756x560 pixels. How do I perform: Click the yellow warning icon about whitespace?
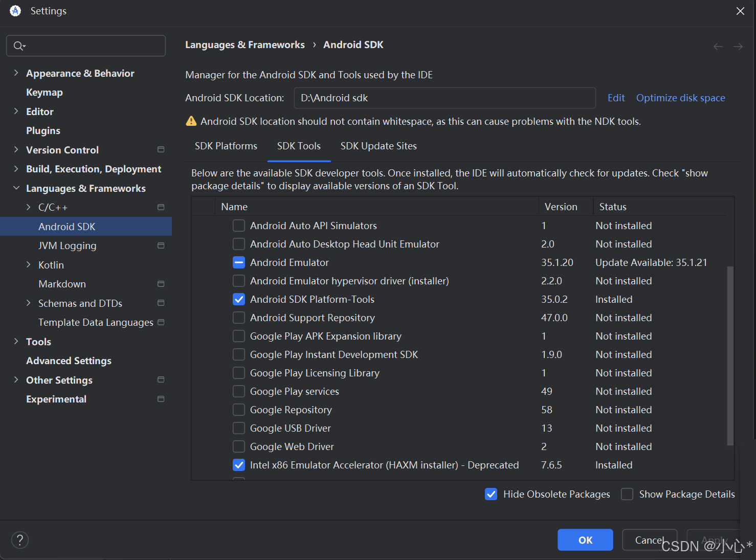point(191,121)
